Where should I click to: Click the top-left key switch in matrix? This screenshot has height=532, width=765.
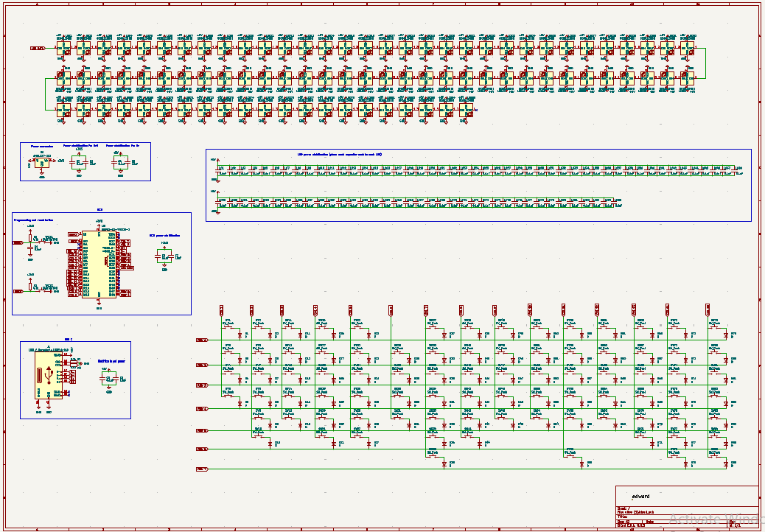(x=227, y=325)
